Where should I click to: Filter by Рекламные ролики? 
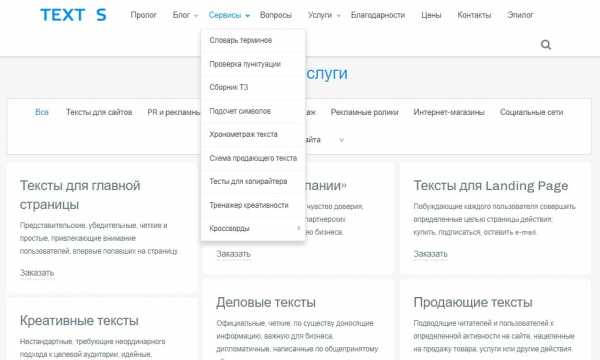[x=364, y=112]
